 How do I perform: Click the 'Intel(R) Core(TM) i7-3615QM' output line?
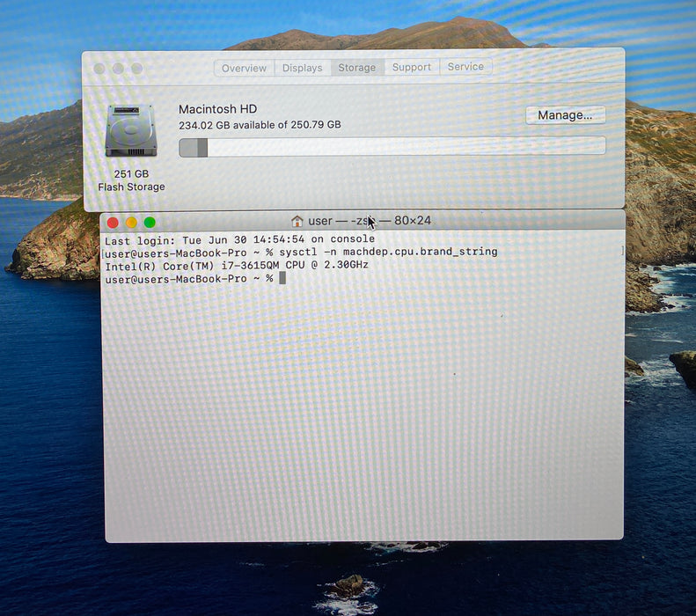click(237, 266)
